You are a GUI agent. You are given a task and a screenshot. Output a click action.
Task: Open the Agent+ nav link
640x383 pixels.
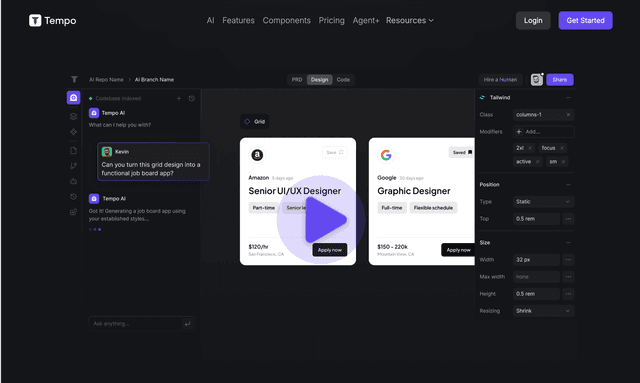(x=366, y=20)
